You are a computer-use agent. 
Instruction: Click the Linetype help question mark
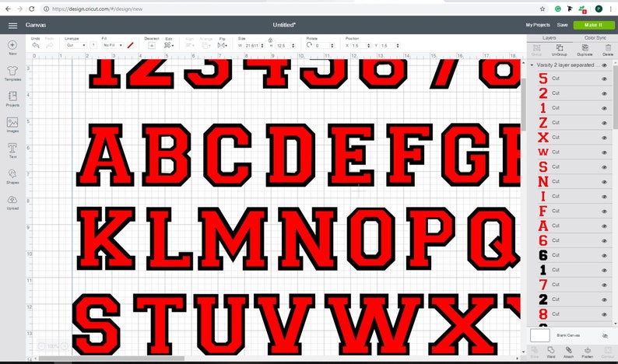pyautogui.click(x=93, y=45)
